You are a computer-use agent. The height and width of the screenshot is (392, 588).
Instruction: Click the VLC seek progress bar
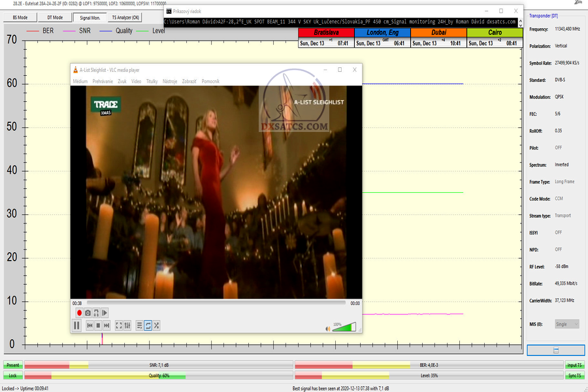pyautogui.click(x=216, y=303)
